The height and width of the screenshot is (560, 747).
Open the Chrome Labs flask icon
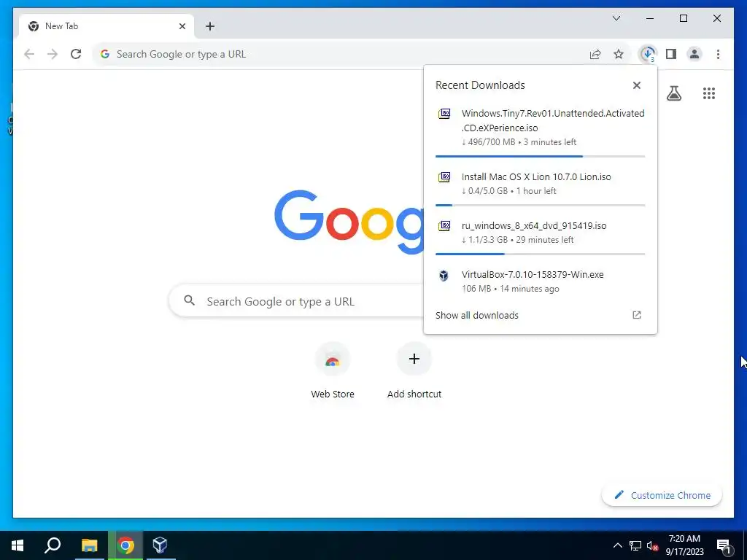673,93
